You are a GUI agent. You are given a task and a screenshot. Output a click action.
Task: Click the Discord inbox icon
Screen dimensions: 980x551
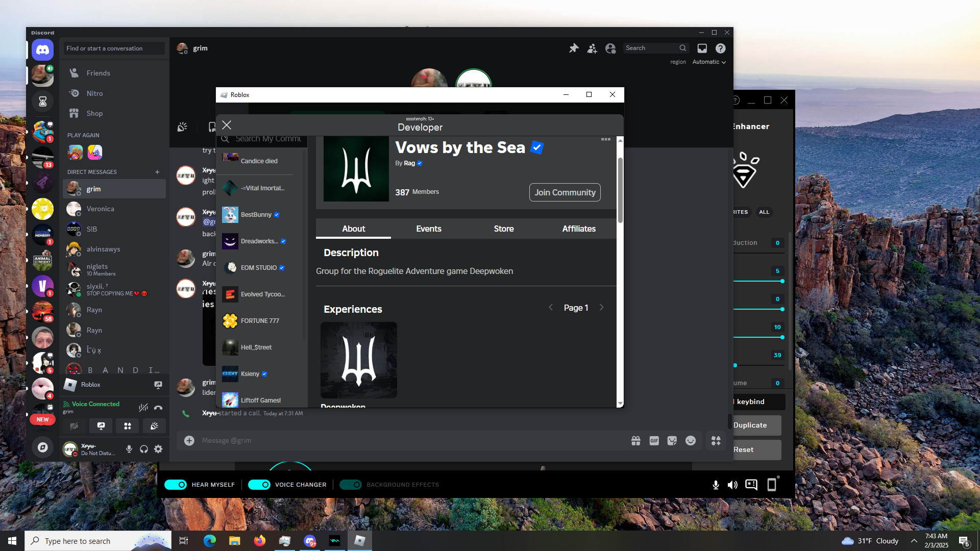pyautogui.click(x=702, y=48)
